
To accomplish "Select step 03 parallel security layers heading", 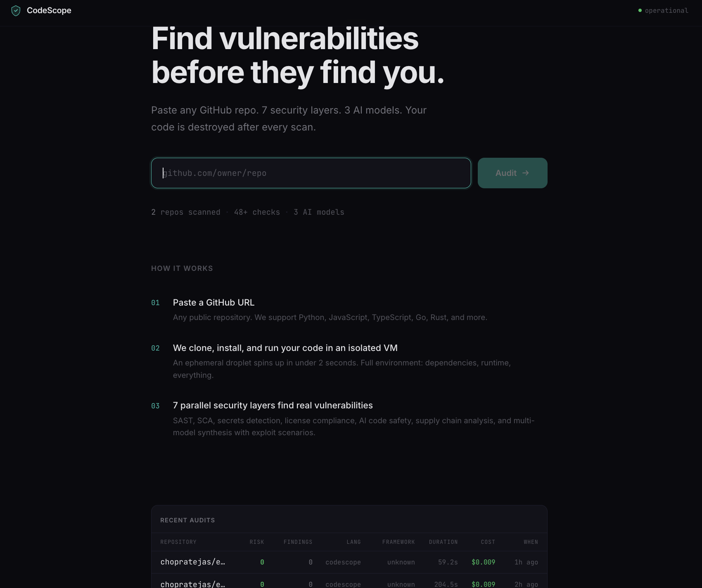I will pyautogui.click(x=273, y=405).
